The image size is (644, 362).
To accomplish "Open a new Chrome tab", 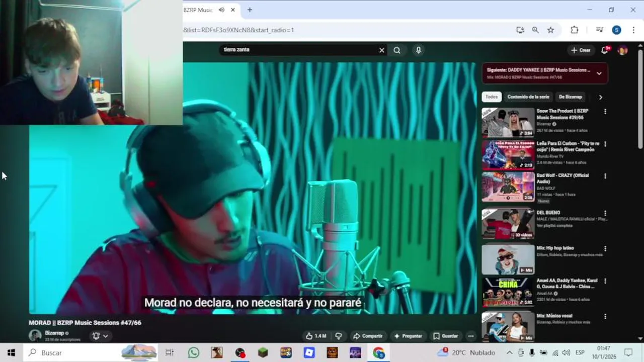I will [x=250, y=10].
